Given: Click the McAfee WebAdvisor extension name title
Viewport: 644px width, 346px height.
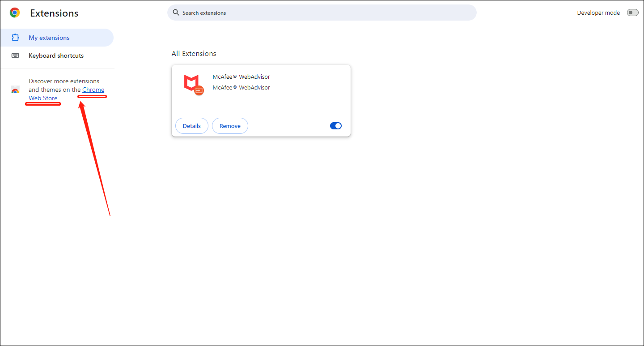Looking at the screenshot, I should click(x=241, y=77).
